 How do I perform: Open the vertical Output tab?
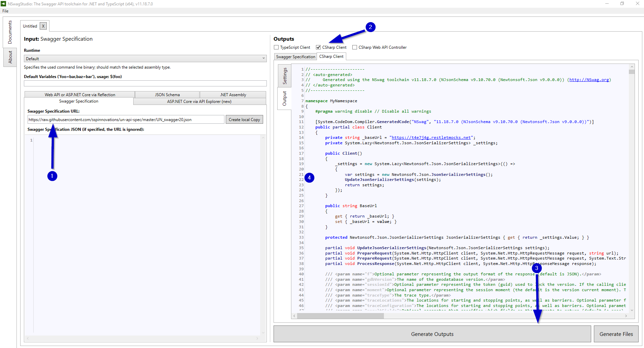click(284, 99)
